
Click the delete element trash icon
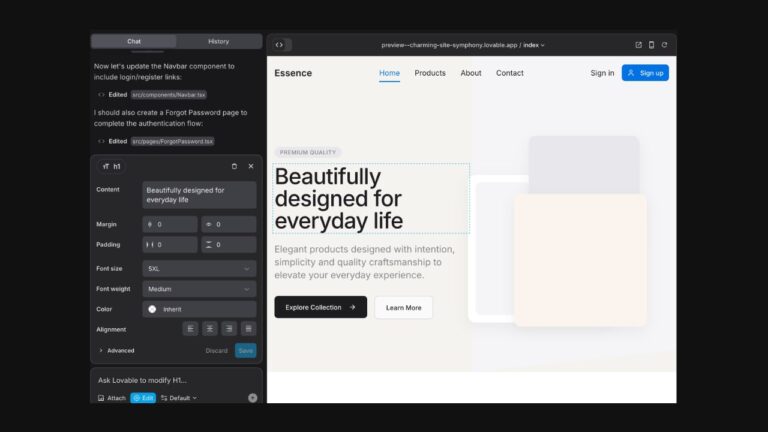click(234, 167)
